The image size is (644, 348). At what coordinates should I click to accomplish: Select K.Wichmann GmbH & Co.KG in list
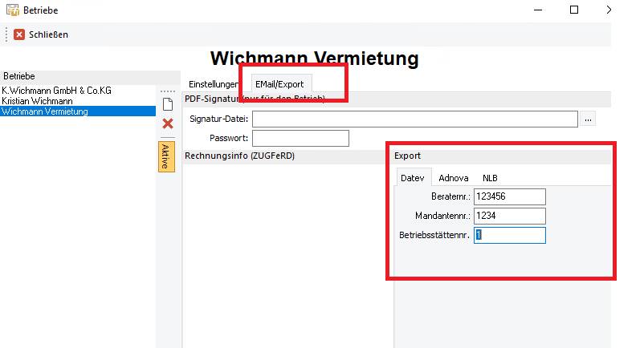[78, 90]
